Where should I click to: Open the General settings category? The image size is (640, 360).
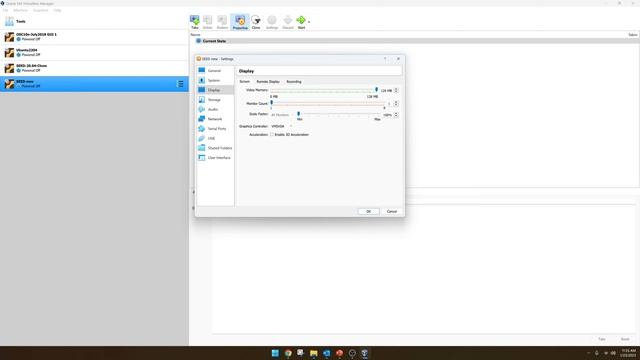coord(215,71)
